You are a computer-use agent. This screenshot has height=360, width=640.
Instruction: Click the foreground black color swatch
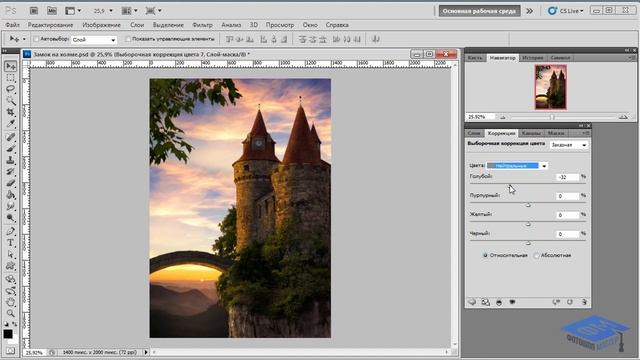[x=8, y=334]
